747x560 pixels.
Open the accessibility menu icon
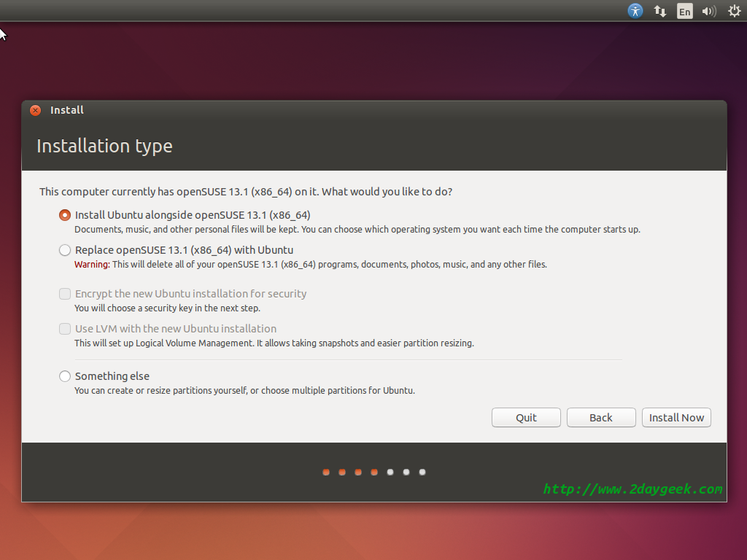pos(635,10)
